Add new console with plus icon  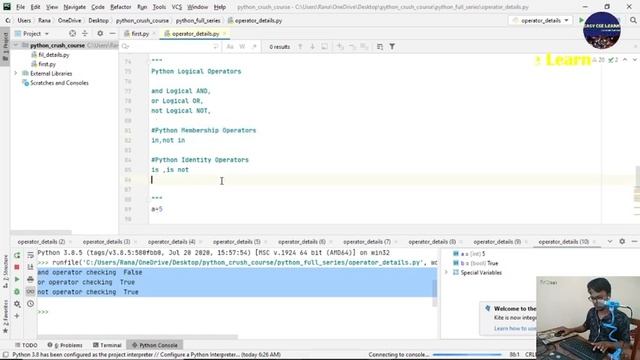tap(17, 316)
